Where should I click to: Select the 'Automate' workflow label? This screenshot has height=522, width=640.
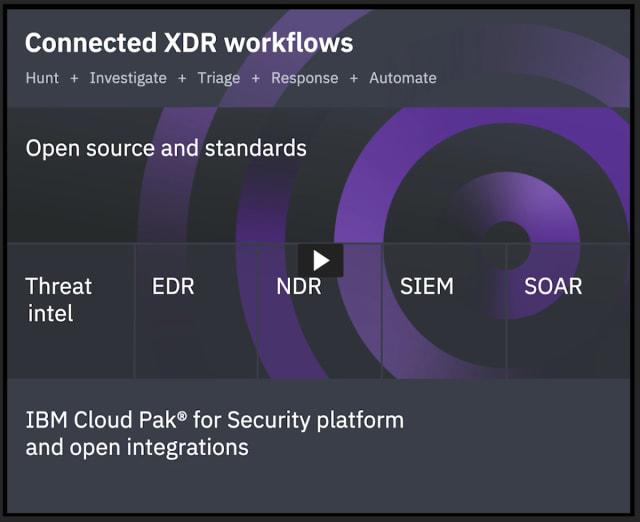pyautogui.click(x=403, y=78)
